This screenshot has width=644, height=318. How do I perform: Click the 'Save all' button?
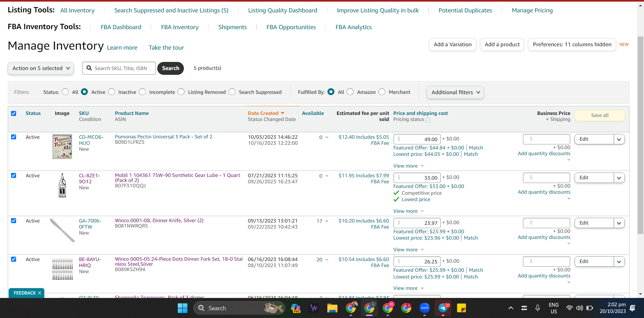click(x=600, y=115)
